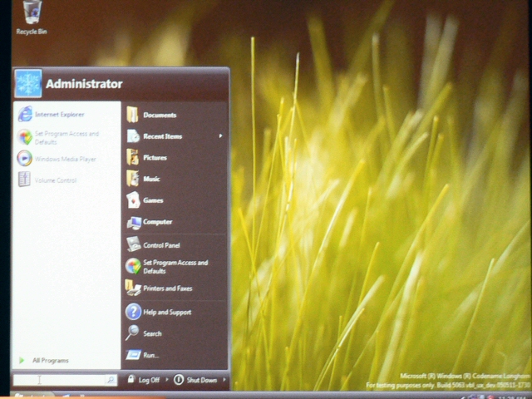
Task: Open Help and Support label
Action: tap(167, 313)
